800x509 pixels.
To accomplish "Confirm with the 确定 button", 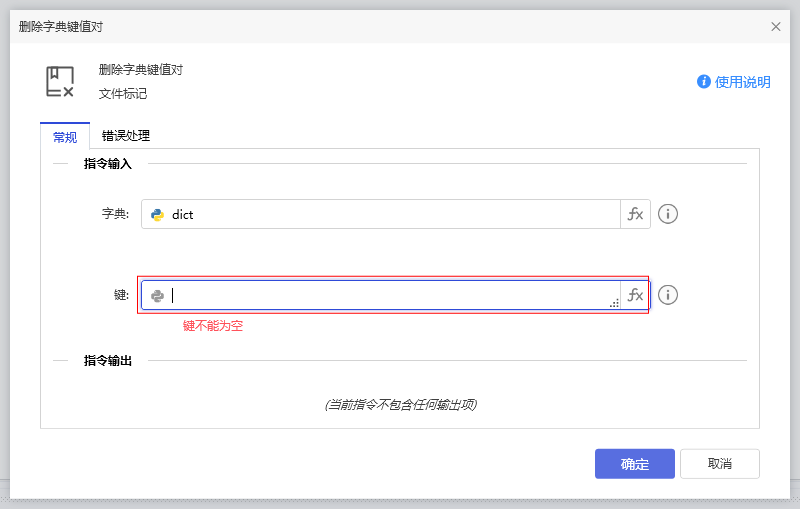I will [x=635, y=464].
